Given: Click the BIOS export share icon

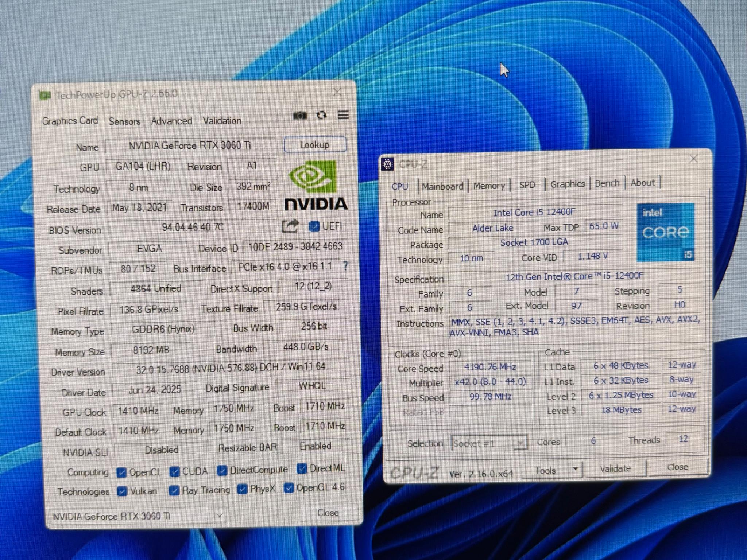Looking at the screenshot, I should 290,226.
